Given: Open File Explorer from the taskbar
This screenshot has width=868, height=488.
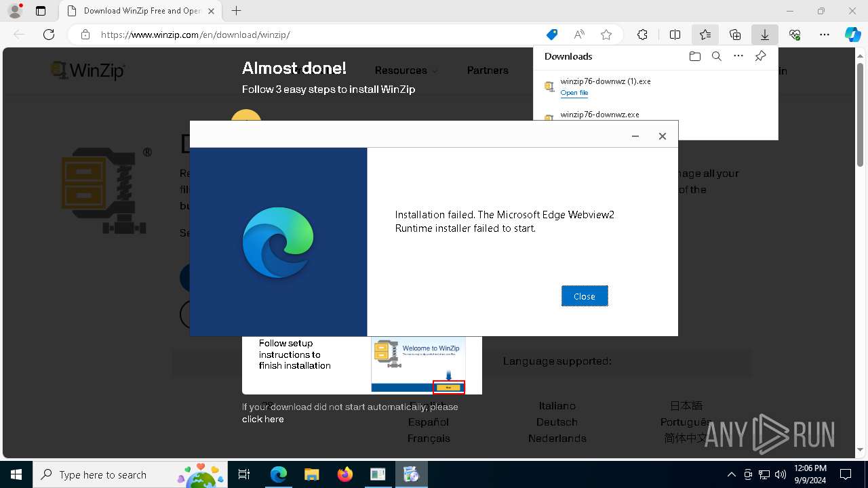Looking at the screenshot, I should 312,474.
